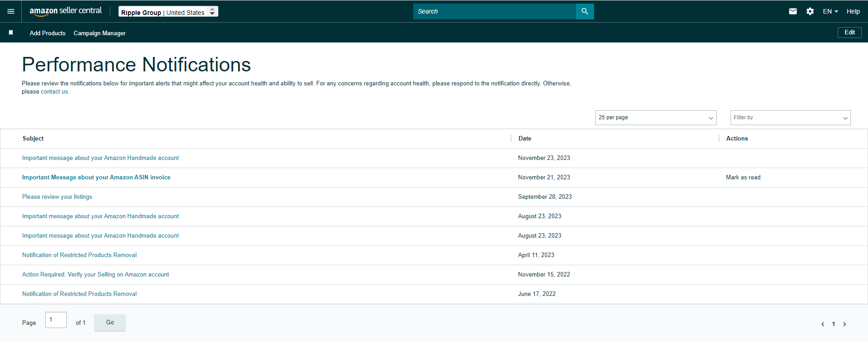Open the Filter by dropdown
Screen dimensions: 868x342
tap(790, 117)
